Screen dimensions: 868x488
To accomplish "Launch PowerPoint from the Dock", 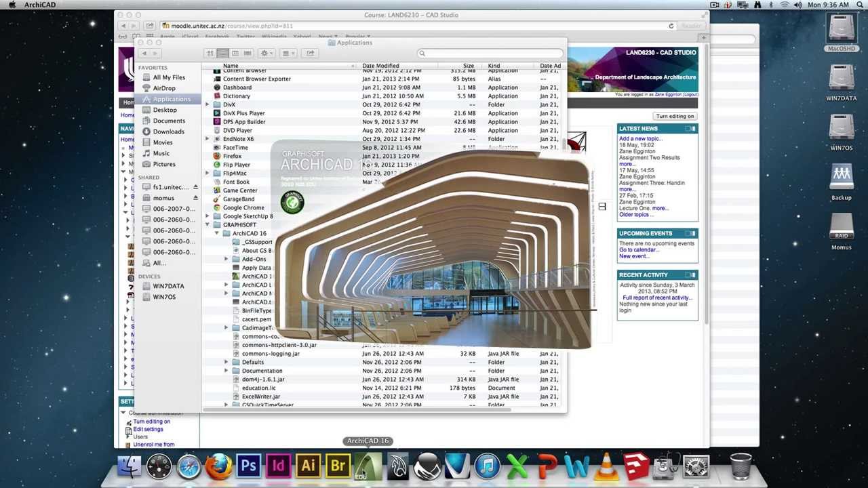I will [547, 466].
